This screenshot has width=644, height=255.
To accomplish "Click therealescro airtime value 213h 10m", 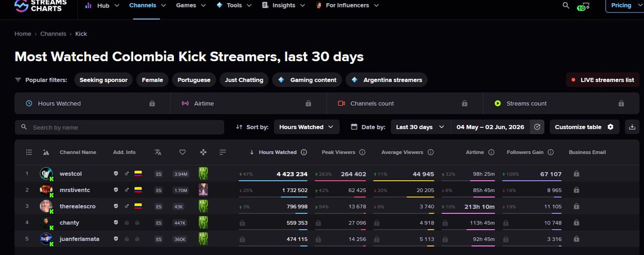I will [x=480, y=207].
